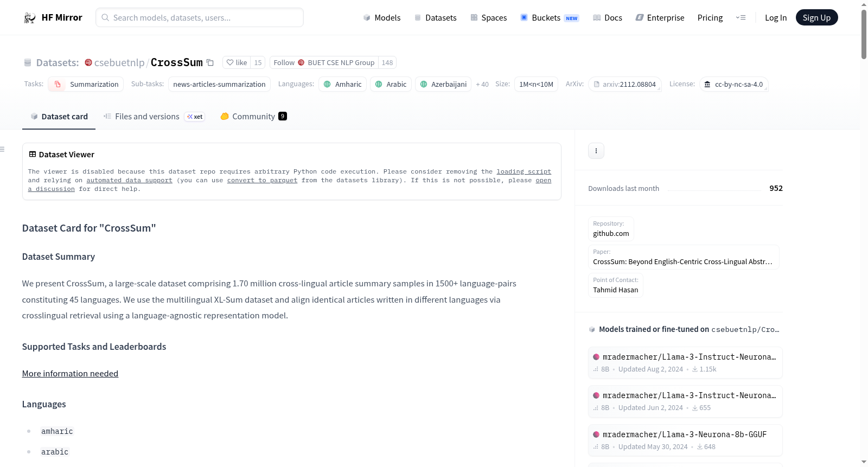This screenshot has height=467, width=868.
Task: Select the Arabic language tag
Action: (x=391, y=84)
